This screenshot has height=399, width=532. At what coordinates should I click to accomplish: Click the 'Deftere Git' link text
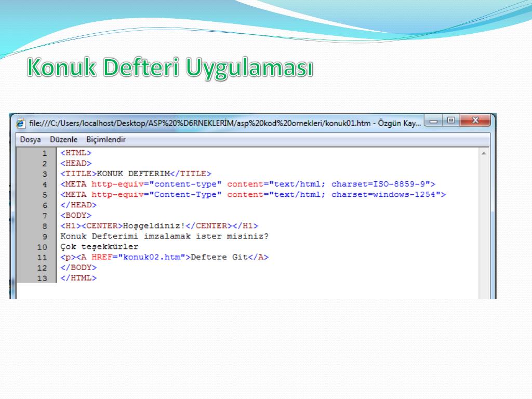[219, 257]
